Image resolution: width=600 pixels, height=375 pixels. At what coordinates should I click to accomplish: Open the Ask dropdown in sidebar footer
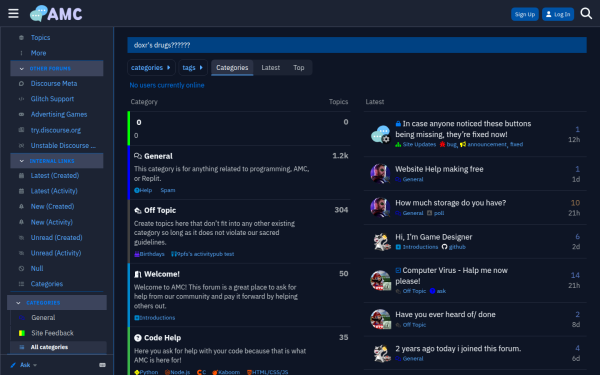click(x=24, y=365)
